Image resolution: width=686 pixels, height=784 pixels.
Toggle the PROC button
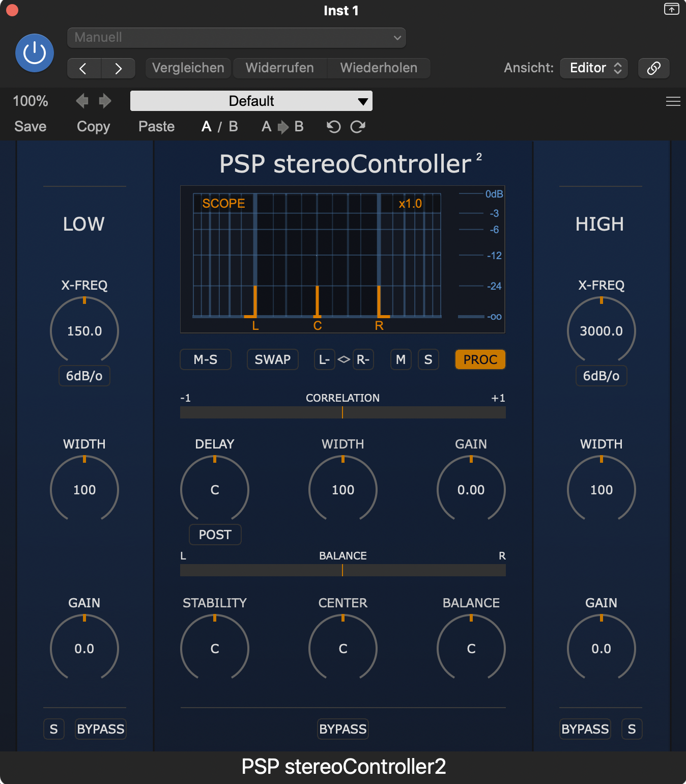pos(480,359)
